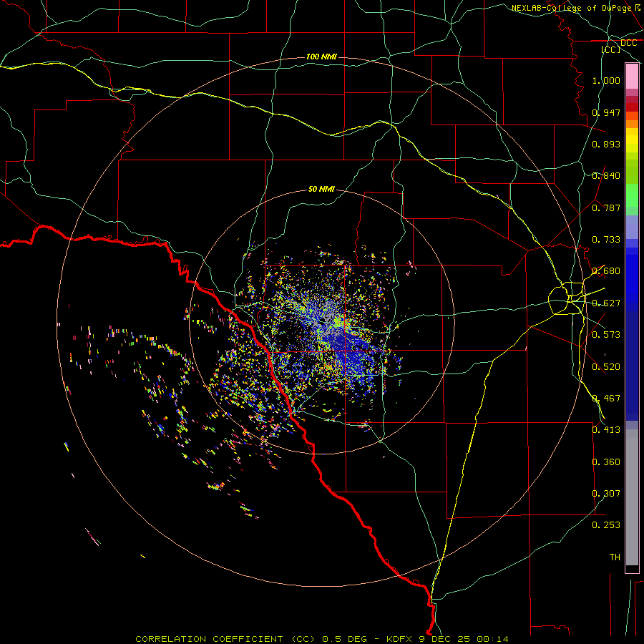Screen dimensions: 644x644
Task: Pick the pink top segment of color scale
Action: pos(632,77)
